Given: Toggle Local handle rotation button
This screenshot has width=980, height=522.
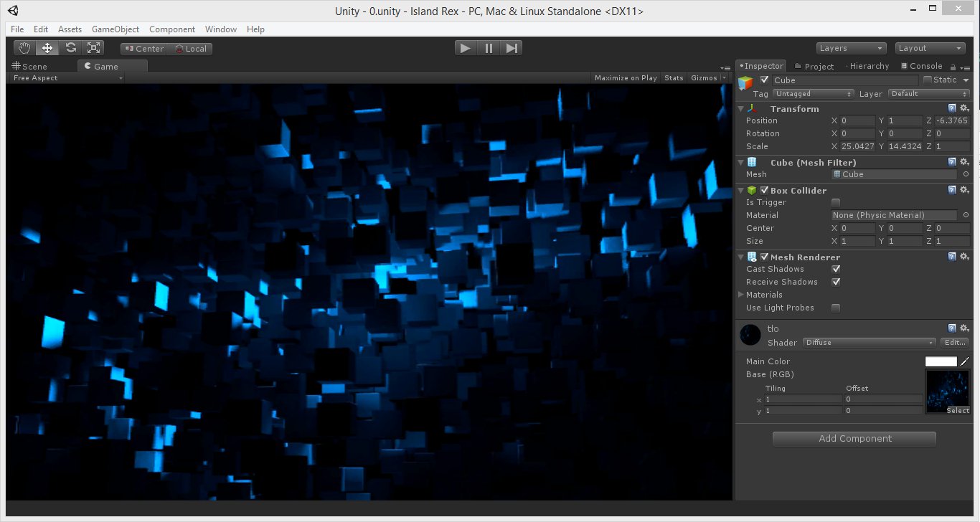Looking at the screenshot, I should 190,49.
